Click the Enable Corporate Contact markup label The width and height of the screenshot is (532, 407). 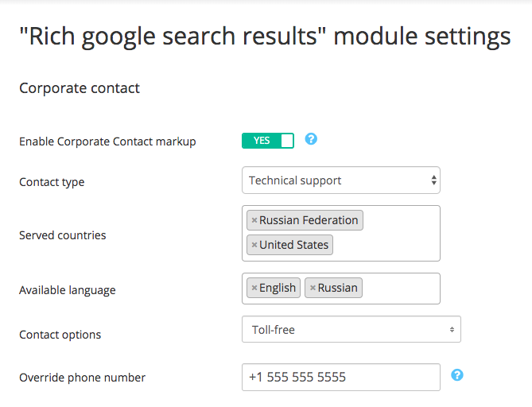pos(107,141)
